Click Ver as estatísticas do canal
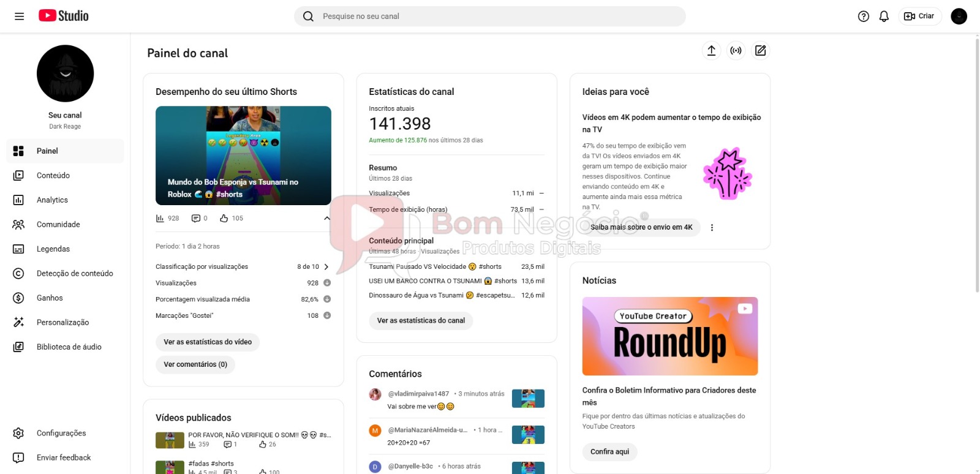 pyautogui.click(x=421, y=320)
